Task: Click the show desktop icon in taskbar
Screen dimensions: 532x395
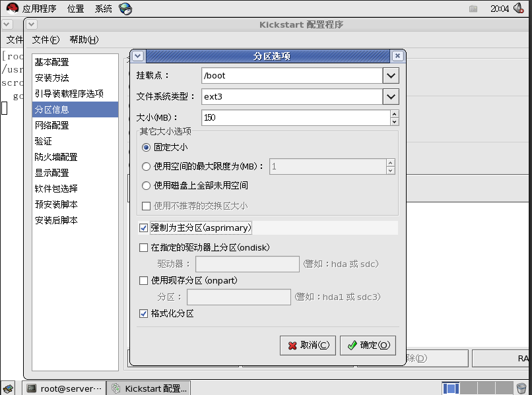Action: [x=8, y=388]
